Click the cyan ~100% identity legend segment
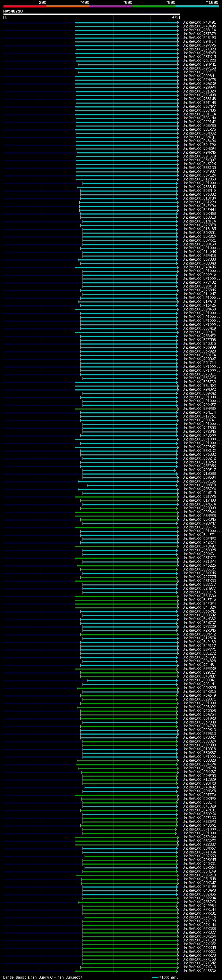Screen dimensions: 222x980 pos(197,6)
